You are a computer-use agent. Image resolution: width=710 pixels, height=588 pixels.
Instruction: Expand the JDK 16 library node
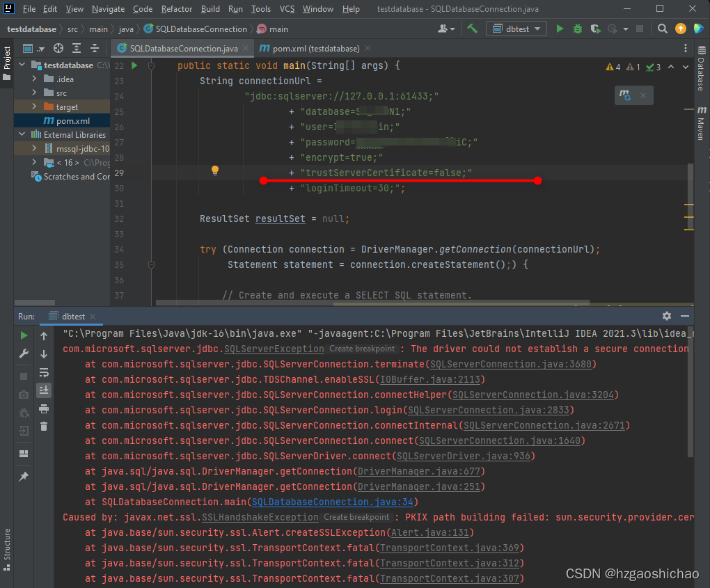tap(34, 163)
